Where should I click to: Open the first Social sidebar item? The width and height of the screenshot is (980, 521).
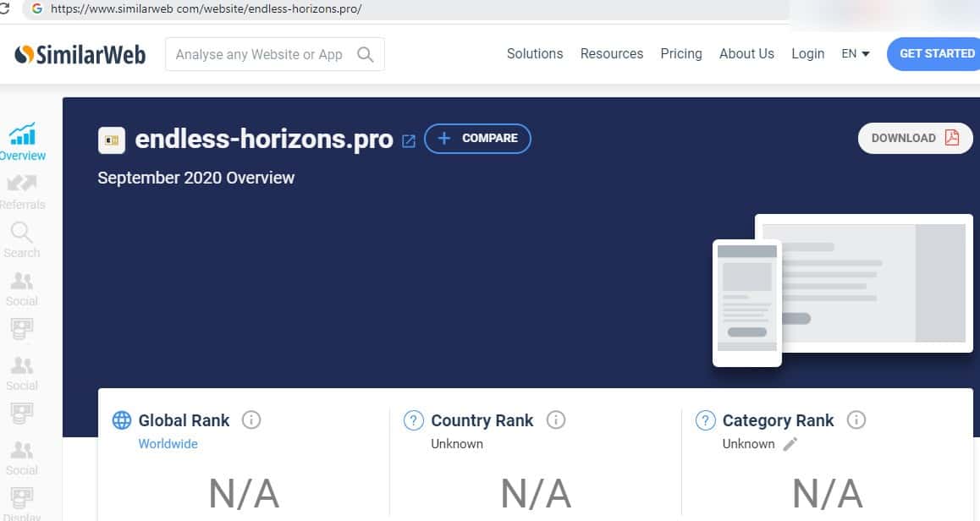[x=22, y=289]
